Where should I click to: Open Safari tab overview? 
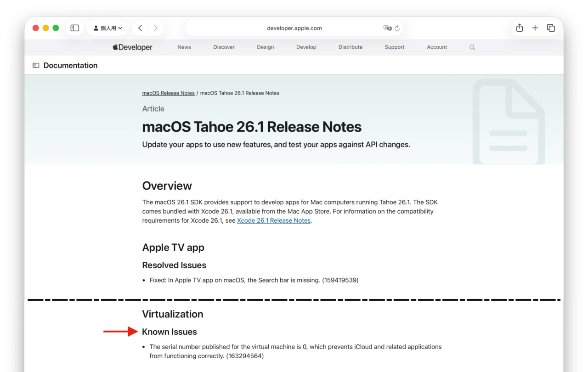tap(551, 28)
